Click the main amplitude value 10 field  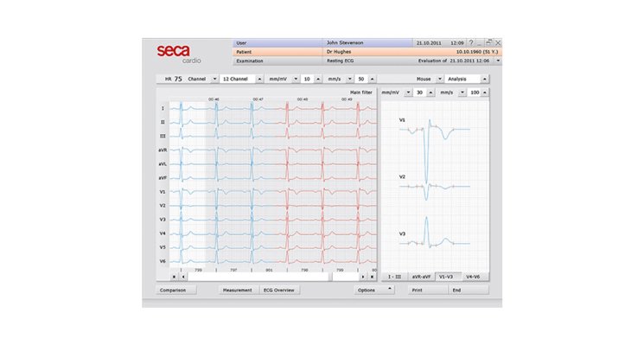307,79
